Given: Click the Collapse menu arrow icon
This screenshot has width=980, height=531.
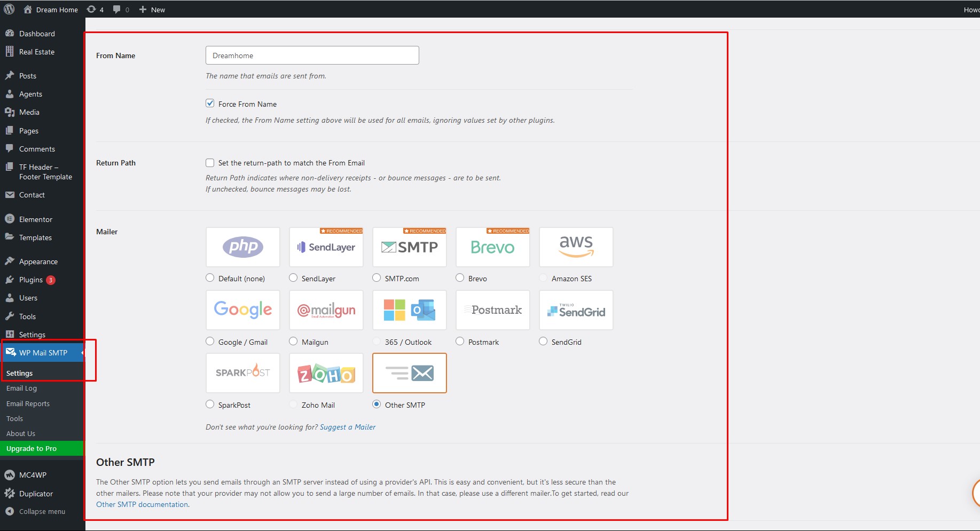Looking at the screenshot, I should 10,511.
